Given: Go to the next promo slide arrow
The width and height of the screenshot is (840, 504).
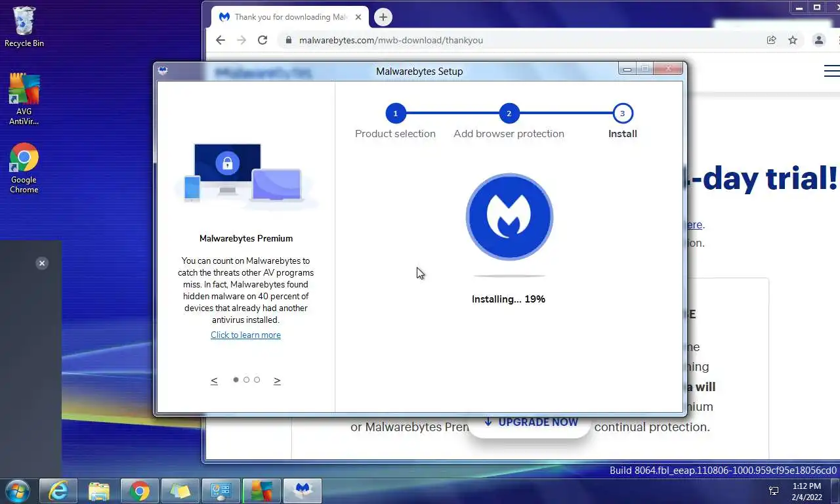Looking at the screenshot, I should click(277, 381).
